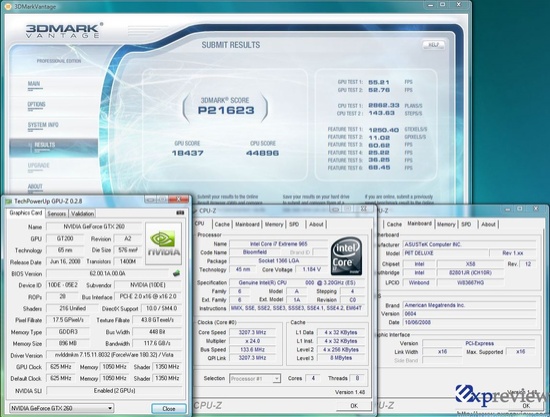Click the Multiplier value x 24.0
The image size is (550, 417).
[x=253, y=341]
